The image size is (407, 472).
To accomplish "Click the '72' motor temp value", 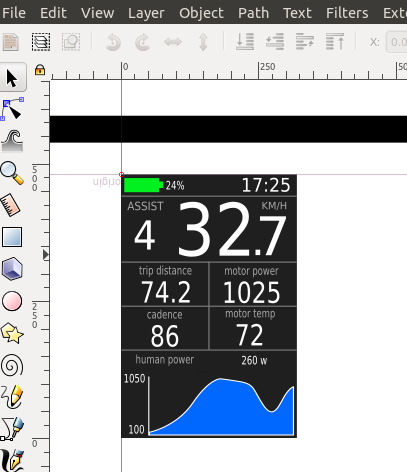I will pyautogui.click(x=250, y=335).
